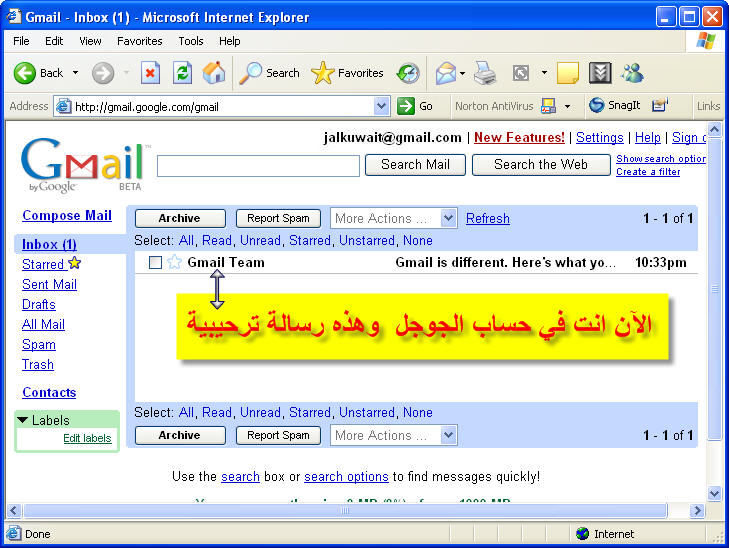Image resolution: width=729 pixels, height=548 pixels.
Task: Click the bottom Report Spam button
Action: pyautogui.click(x=278, y=436)
